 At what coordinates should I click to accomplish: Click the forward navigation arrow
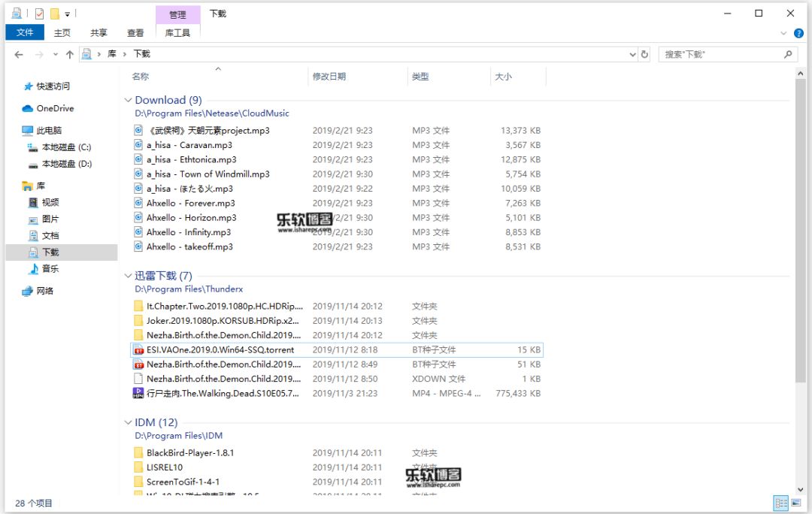pyautogui.click(x=39, y=54)
